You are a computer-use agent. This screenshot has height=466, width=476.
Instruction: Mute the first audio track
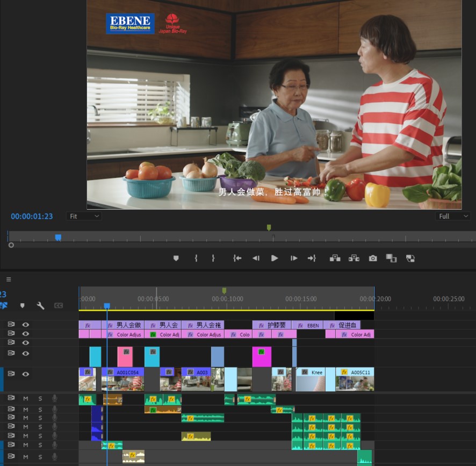(x=25, y=398)
